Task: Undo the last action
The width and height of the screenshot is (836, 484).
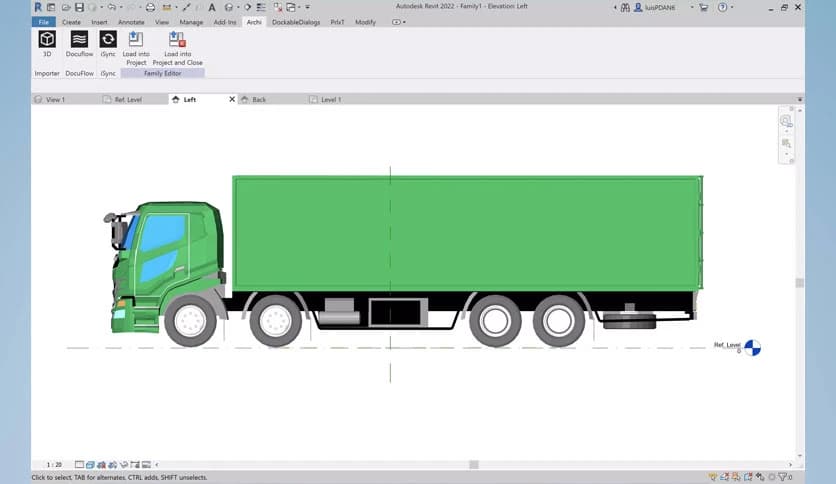Action: click(111, 7)
